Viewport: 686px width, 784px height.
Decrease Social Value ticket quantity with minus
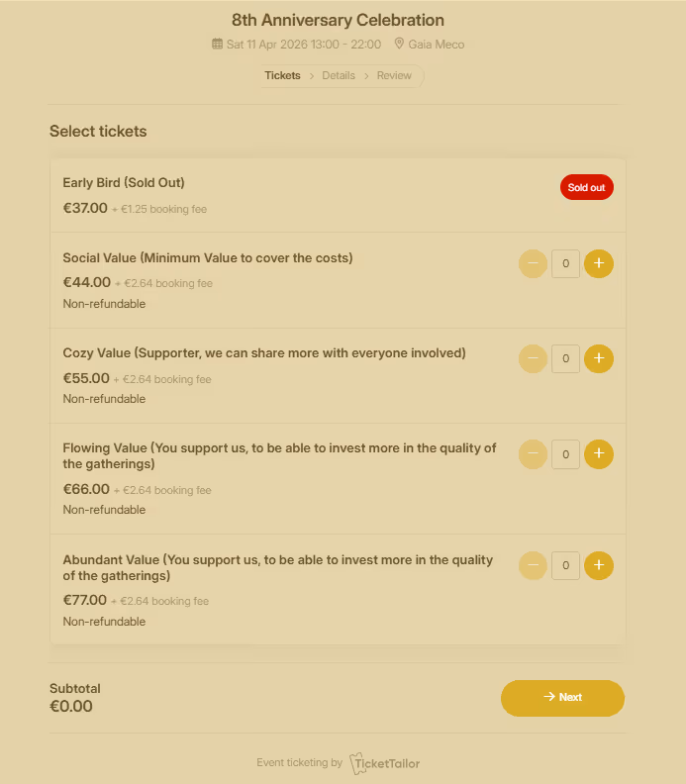pyautogui.click(x=533, y=263)
